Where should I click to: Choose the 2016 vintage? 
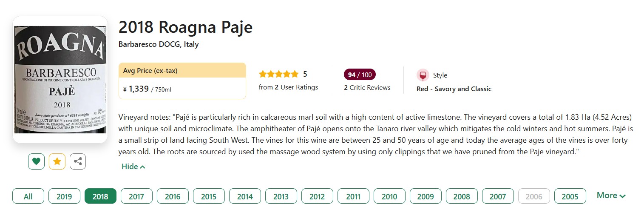coord(173,196)
